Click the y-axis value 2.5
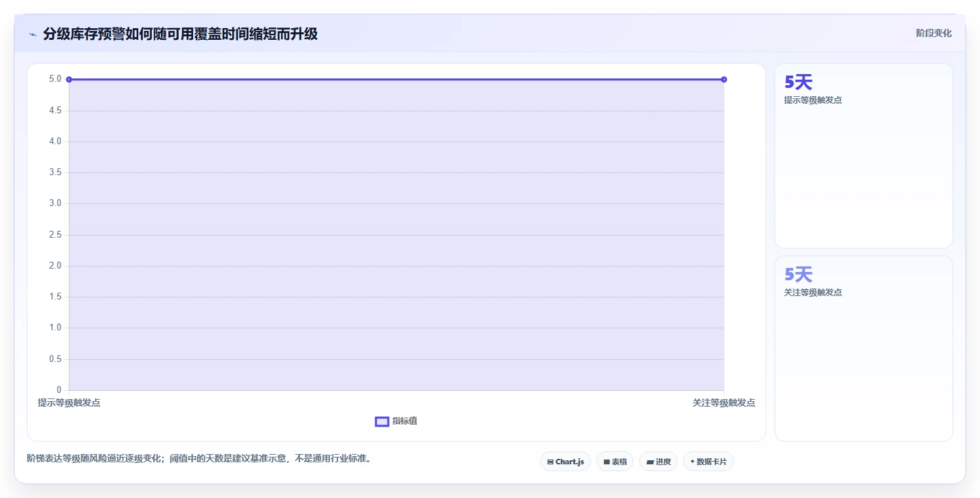The width and height of the screenshot is (980, 498). pos(55,235)
